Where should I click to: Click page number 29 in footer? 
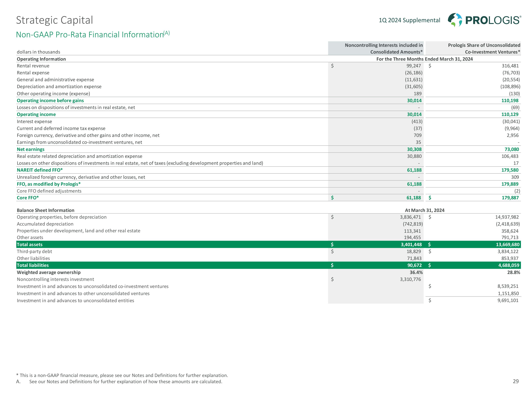(x=516, y=381)
